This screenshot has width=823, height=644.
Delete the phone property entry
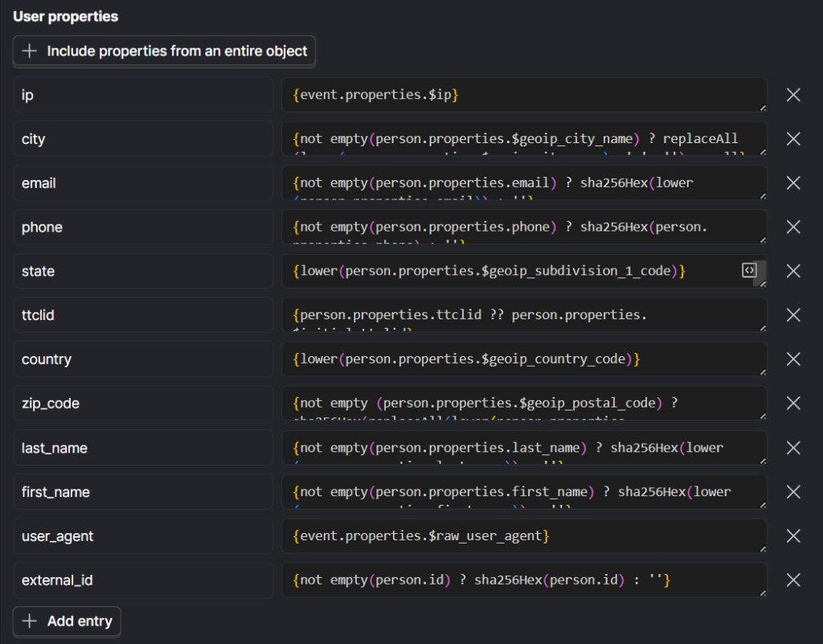[x=793, y=228]
